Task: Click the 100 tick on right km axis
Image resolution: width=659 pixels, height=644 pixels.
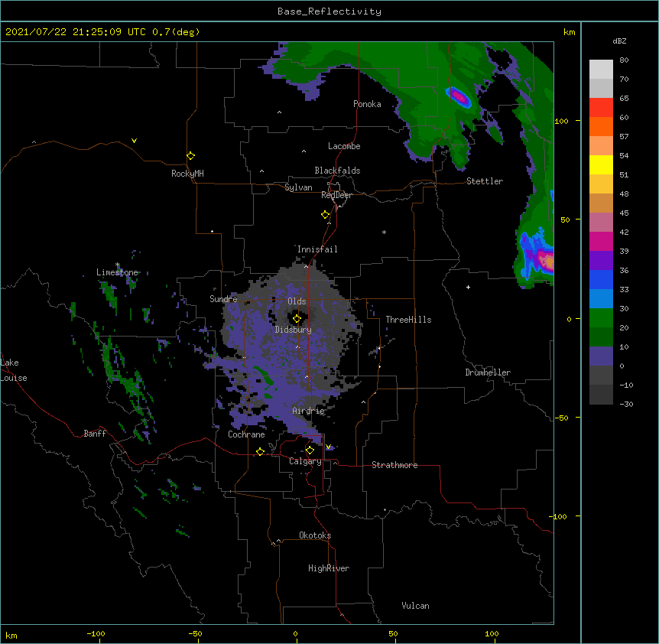Action: (561, 121)
